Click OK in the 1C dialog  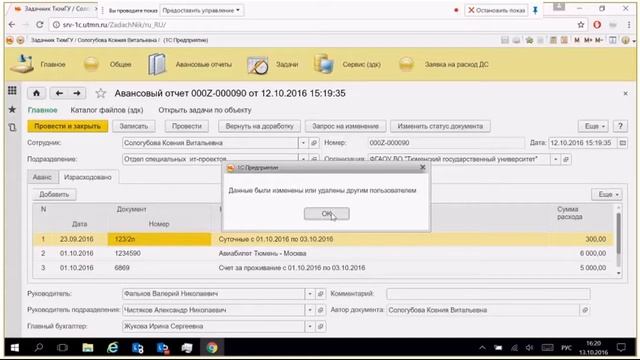point(327,213)
